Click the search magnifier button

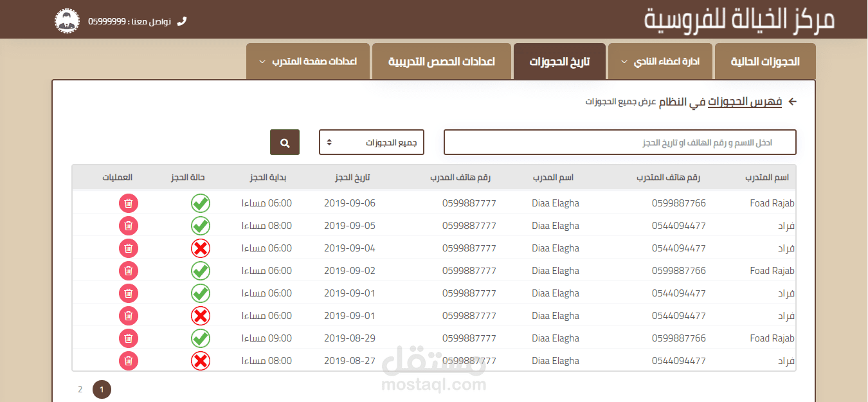coord(285,142)
